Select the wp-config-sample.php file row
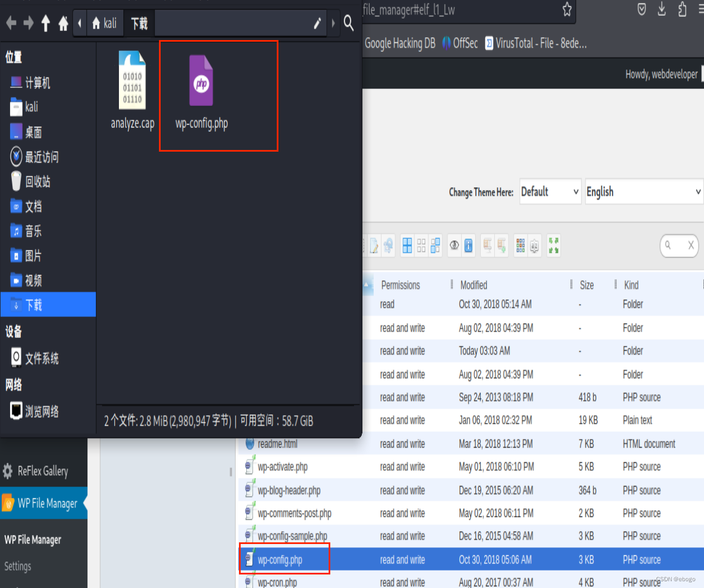This screenshot has width=704, height=588. tap(471, 536)
